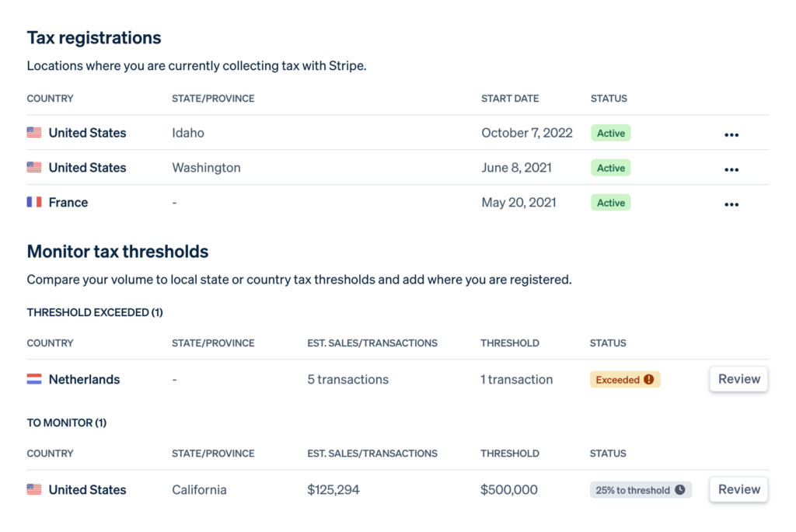Click the US flag icon in Washington row

click(33, 167)
